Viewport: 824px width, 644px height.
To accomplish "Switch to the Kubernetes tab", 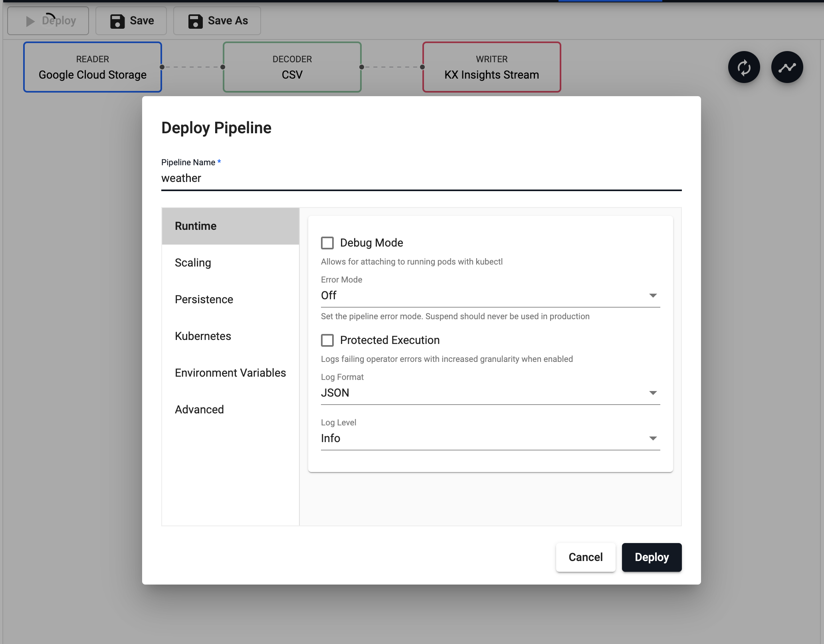I will tap(230, 336).
